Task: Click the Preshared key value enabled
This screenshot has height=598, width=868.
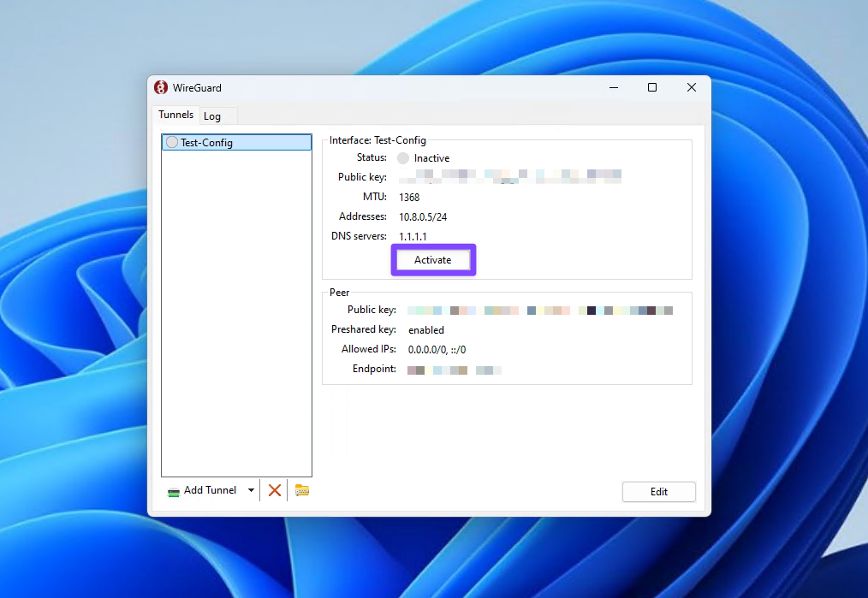Action: [x=426, y=330]
